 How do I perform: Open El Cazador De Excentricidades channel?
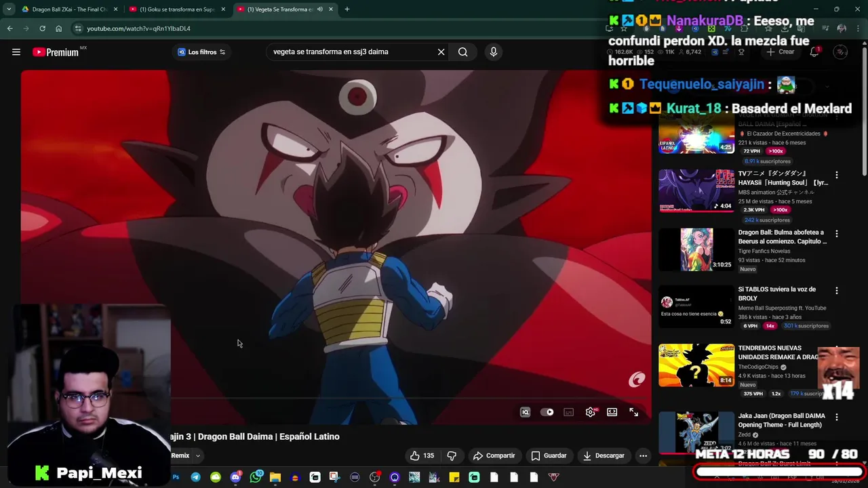[x=783, y=134]
